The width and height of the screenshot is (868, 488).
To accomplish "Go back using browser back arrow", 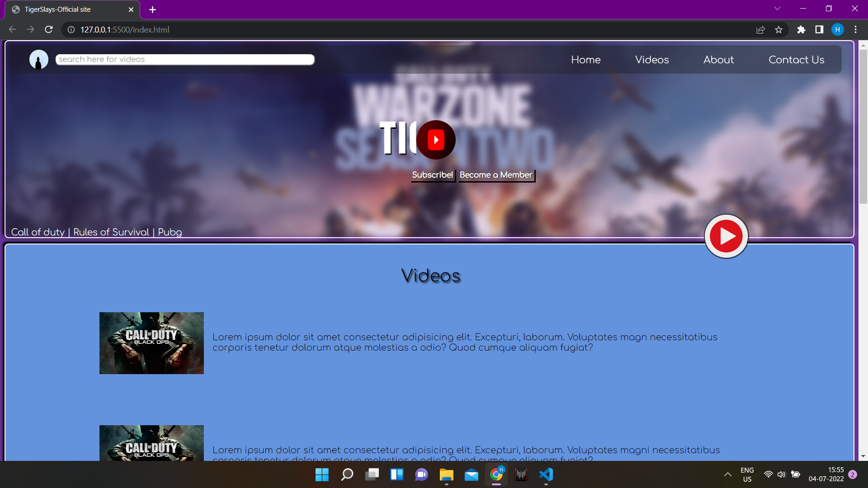I will click(x=12, y=29).
